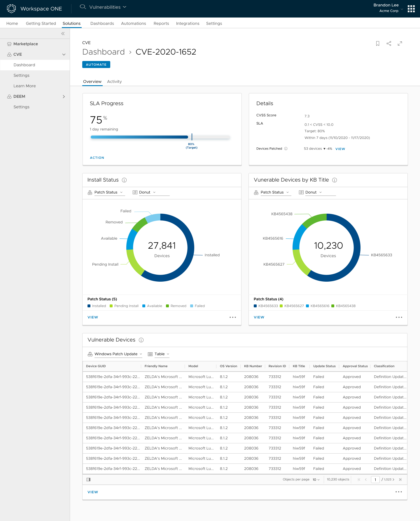Open the Vulnerabilities search scope dropdown
The image size is (420, 521).
point(108,7)
